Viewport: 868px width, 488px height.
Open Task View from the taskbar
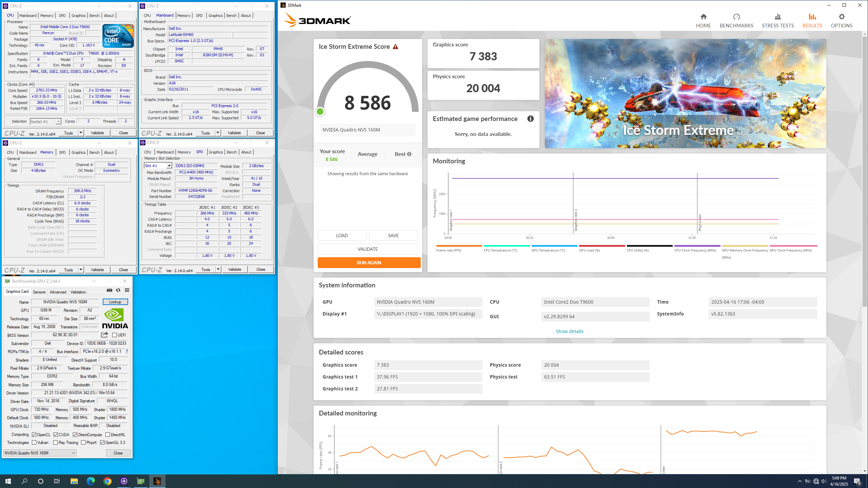57,481
